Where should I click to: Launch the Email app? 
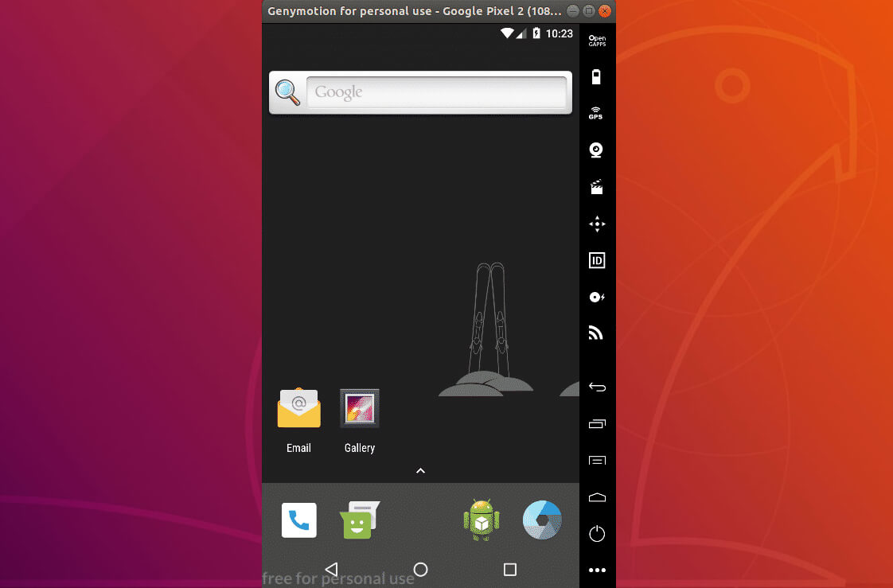pyautogui.click(x=299, y=421)
